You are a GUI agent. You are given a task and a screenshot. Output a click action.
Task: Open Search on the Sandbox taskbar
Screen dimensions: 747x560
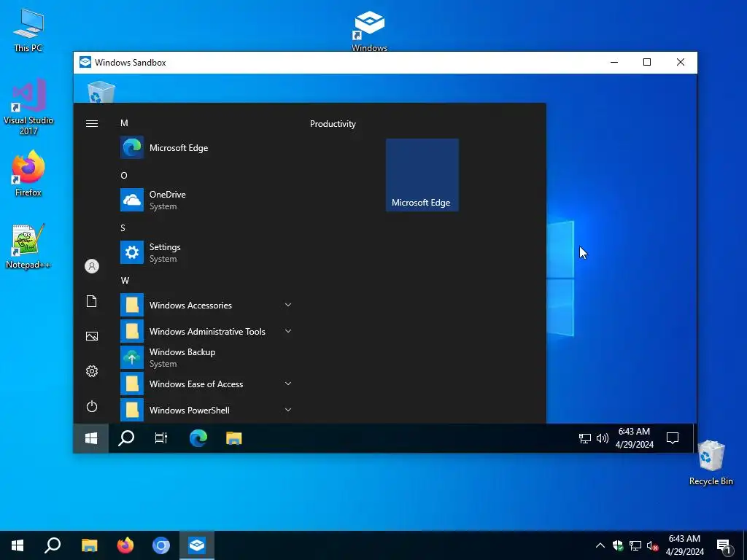(x=126, y=438)
